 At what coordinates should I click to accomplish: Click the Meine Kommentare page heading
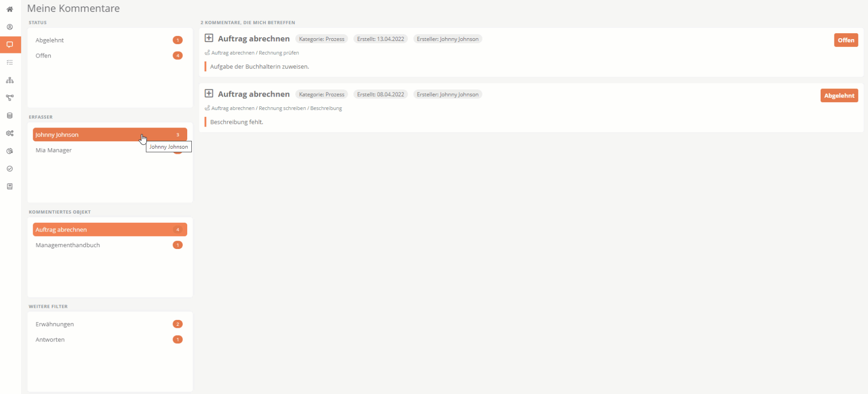[x=74, y=8]
